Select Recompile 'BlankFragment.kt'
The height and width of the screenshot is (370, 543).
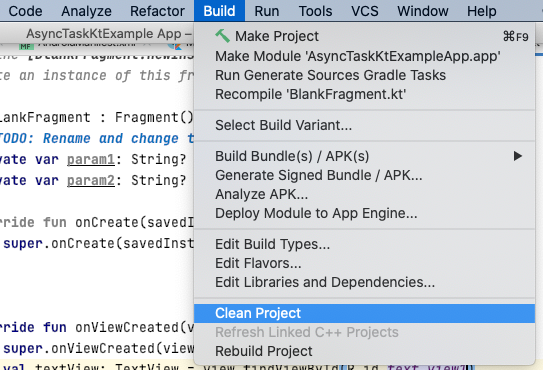coord(364,94)
